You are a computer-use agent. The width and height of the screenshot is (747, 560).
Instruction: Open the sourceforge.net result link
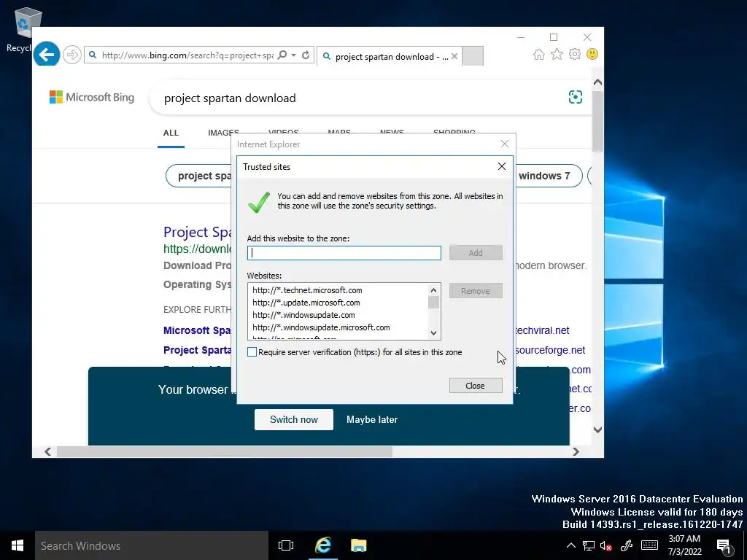[550, 350]
